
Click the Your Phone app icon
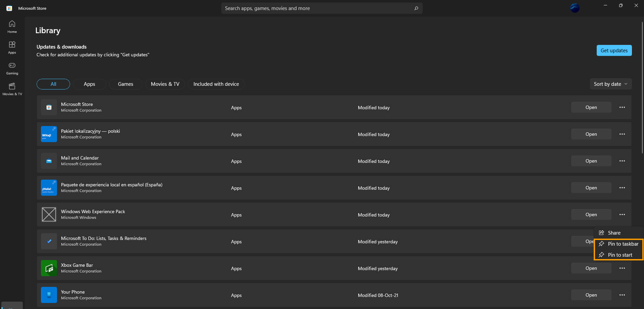tap(49, 295)
